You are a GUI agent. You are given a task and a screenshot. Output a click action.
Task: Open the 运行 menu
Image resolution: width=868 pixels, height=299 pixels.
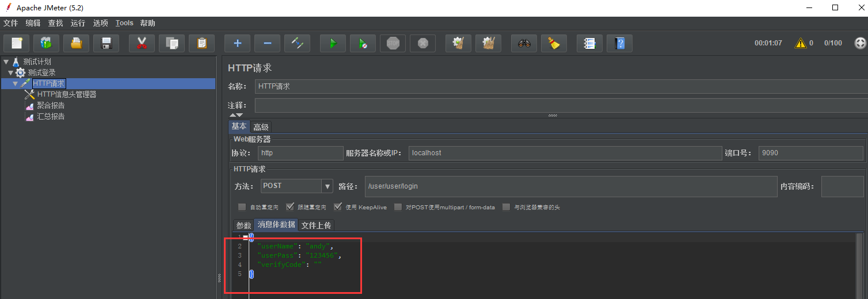[78, 23]
